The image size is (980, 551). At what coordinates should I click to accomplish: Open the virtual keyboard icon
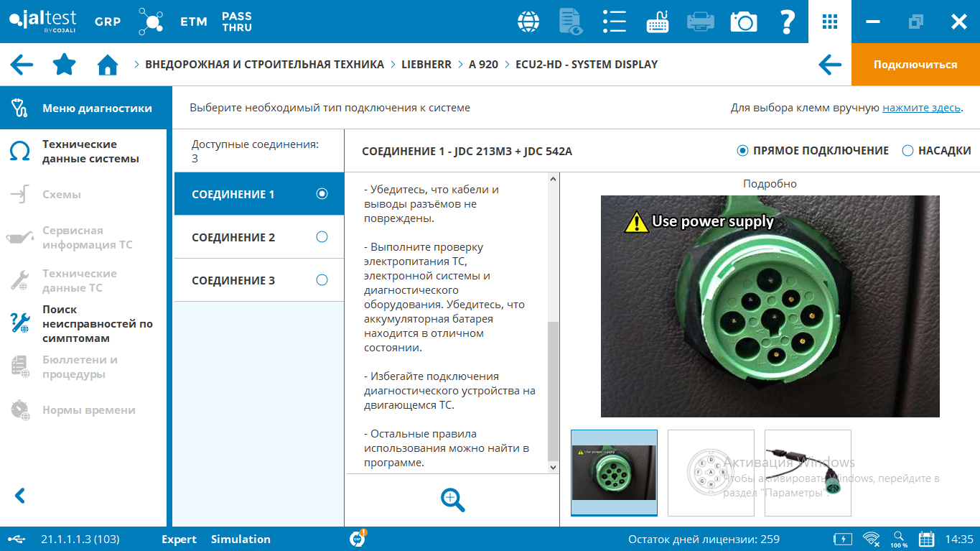657,22
